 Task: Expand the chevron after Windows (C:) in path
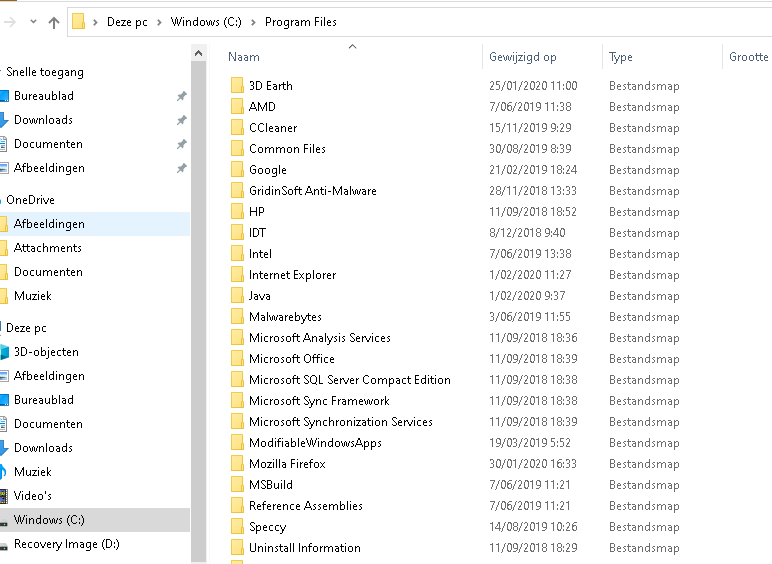253,22
